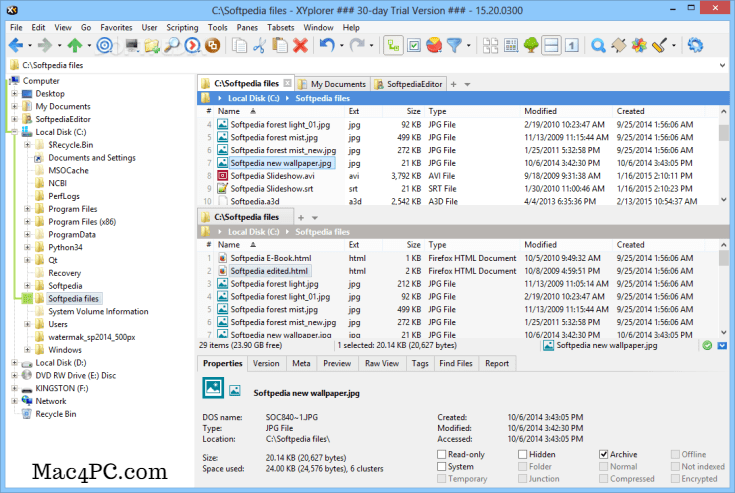Toggle the Compressed attribute checkbox
This screenshot has height=493, width=735.
[x=603, y=478]
